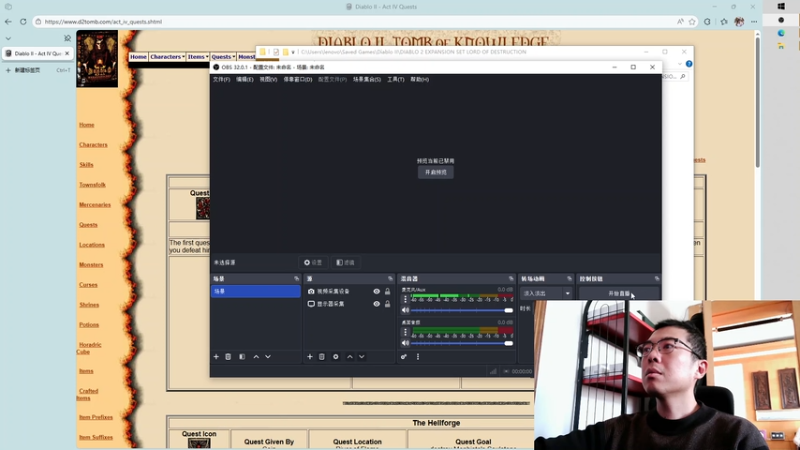Open Mercenaries link in site sidebar
The image size is (800, 450).
point(95,205)
